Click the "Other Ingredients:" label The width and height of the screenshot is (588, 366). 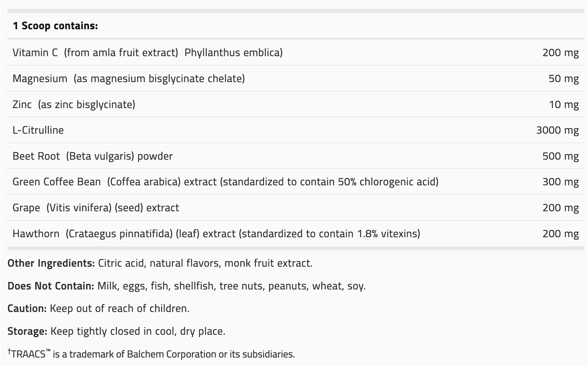click(x=51, y=263)
